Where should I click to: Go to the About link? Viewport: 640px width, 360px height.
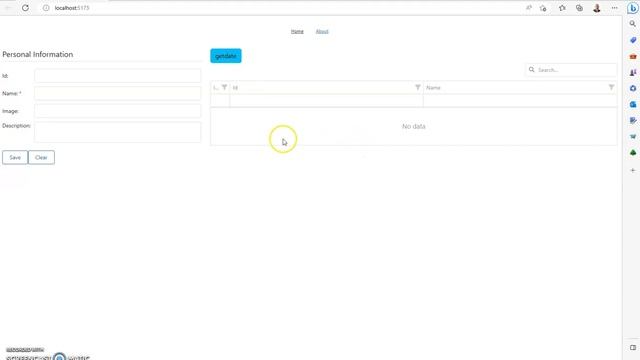[x=322, y=31]
